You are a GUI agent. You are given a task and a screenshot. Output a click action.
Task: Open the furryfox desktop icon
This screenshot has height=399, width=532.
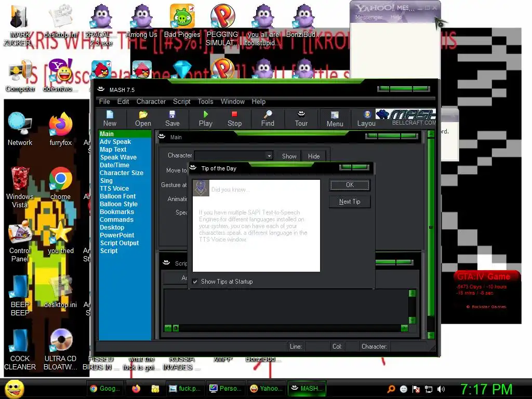pos(61,129)
